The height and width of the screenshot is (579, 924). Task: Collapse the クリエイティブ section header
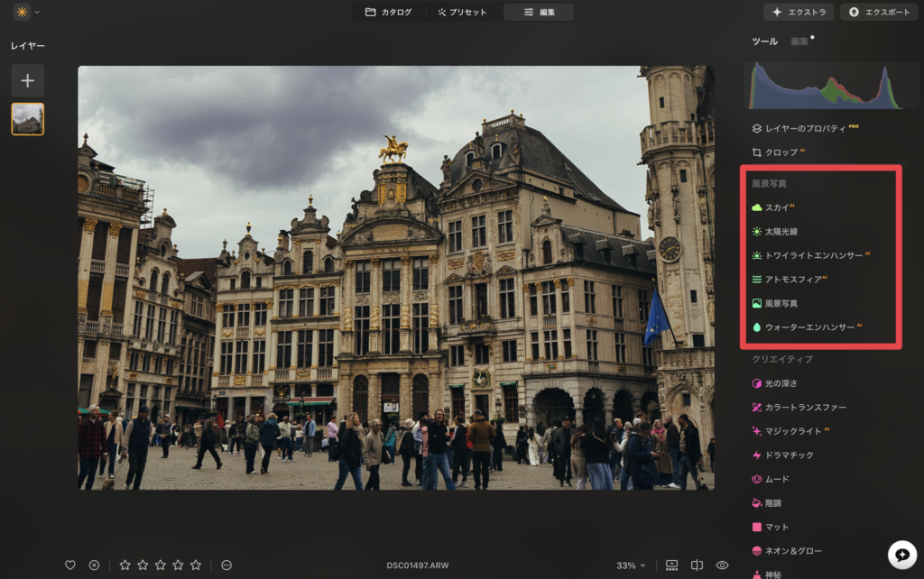click(782, 359)
